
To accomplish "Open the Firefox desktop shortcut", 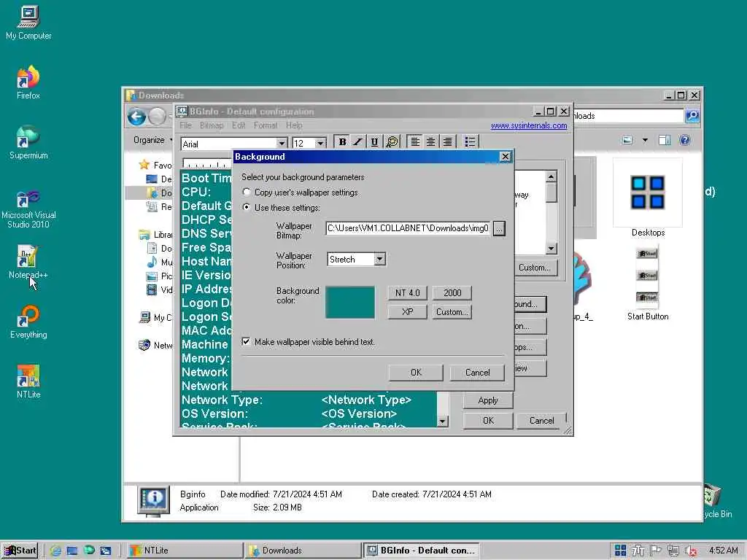I will (x=28, y=82).
